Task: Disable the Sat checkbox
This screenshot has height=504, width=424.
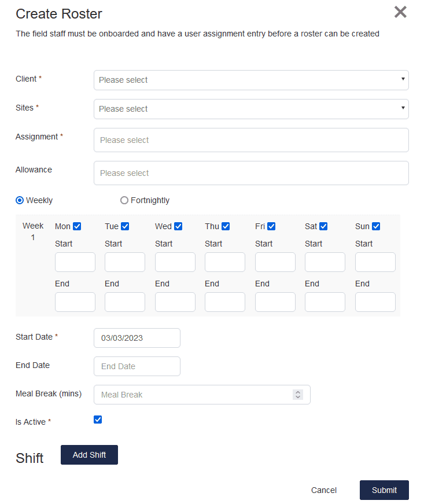Action: (x=323, y=226)
